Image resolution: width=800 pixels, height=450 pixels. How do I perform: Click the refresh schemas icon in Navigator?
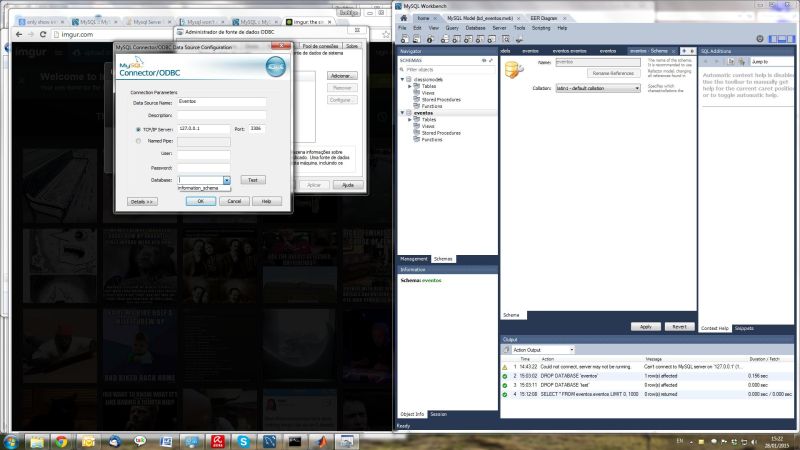[484, 60]
